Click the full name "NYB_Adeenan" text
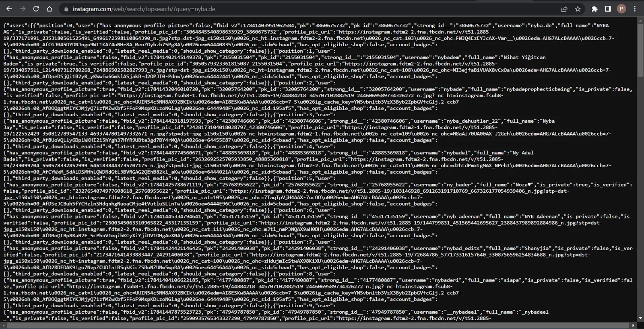644x329 pixels. coord(542,216)
